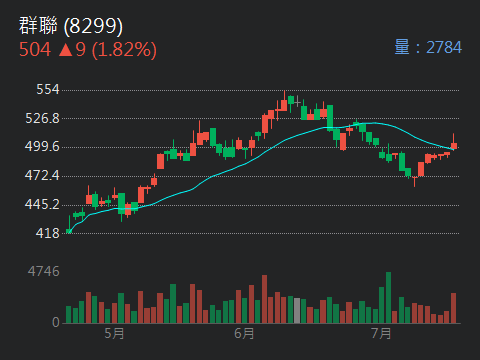Click the volume label 量：2784

click(428, 47)
